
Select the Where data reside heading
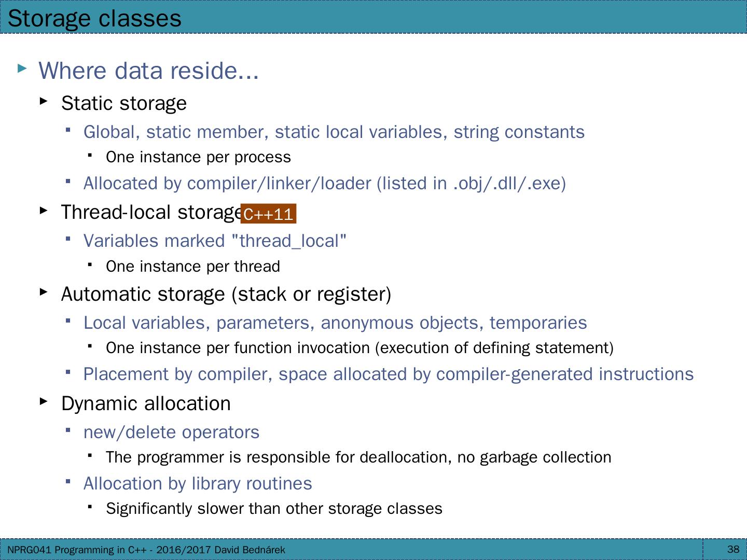coord(148,71)
